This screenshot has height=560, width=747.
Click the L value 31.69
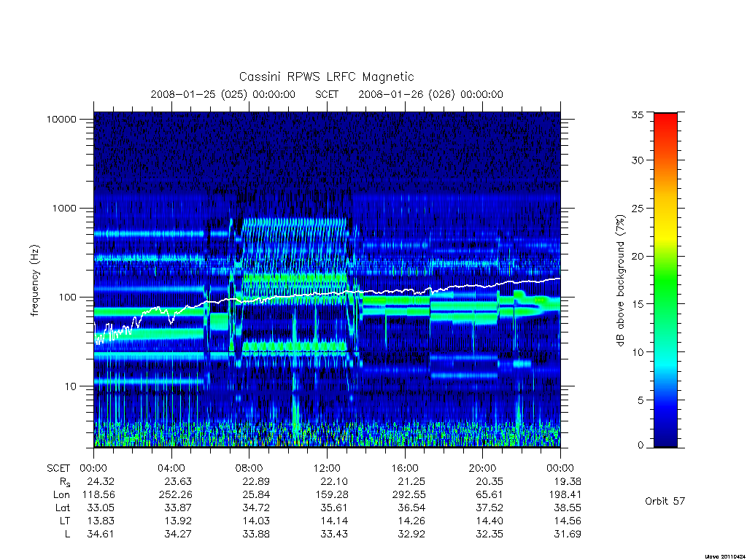tap(568, 534)
